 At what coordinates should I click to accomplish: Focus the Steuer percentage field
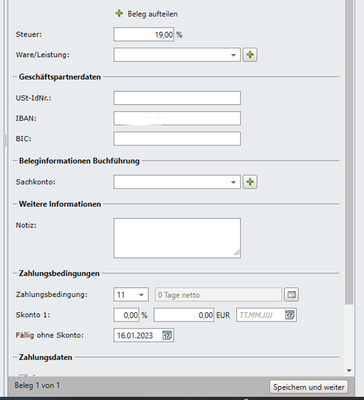(x=144, y=35)
